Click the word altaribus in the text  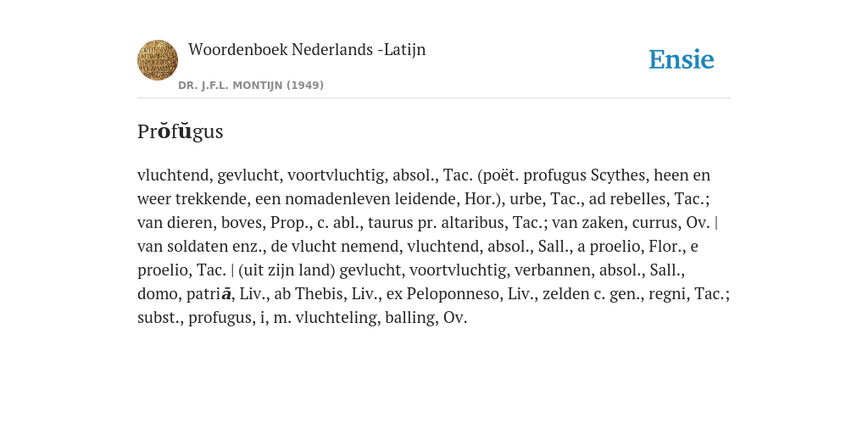473,223
